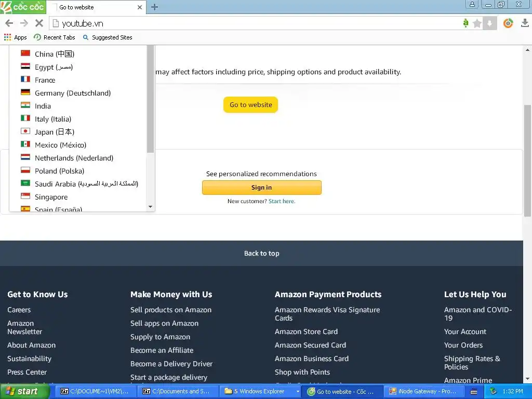
Task: Close the Go to website tab
Action: click(139, 7)
